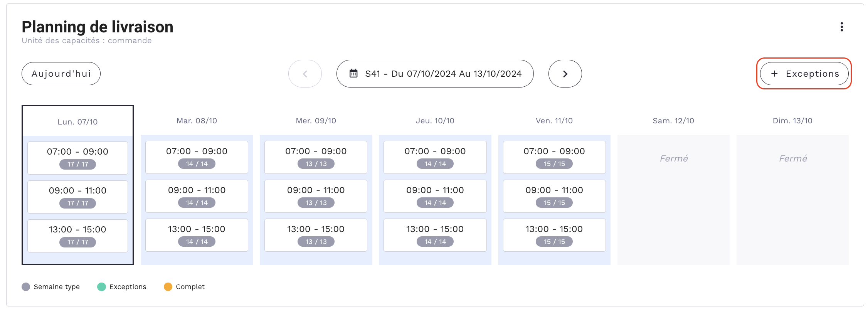Image resolution: width=868 pixels, height=313 pixels.
Task: Go to previous week with left chevron
Action: (305, 74)
